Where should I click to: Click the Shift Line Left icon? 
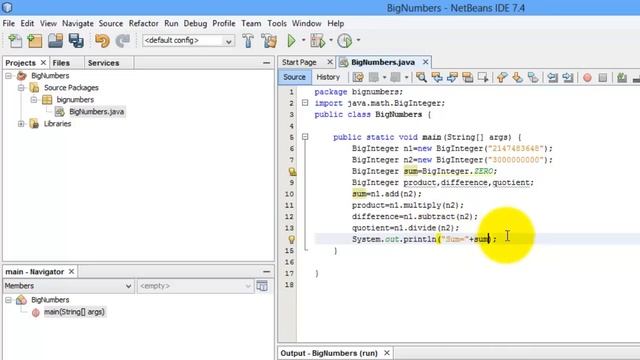click(553, 77)
